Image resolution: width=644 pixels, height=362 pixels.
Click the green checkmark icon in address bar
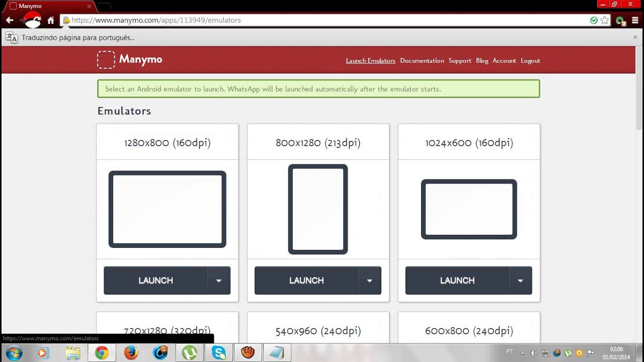[x=594, y=21]
